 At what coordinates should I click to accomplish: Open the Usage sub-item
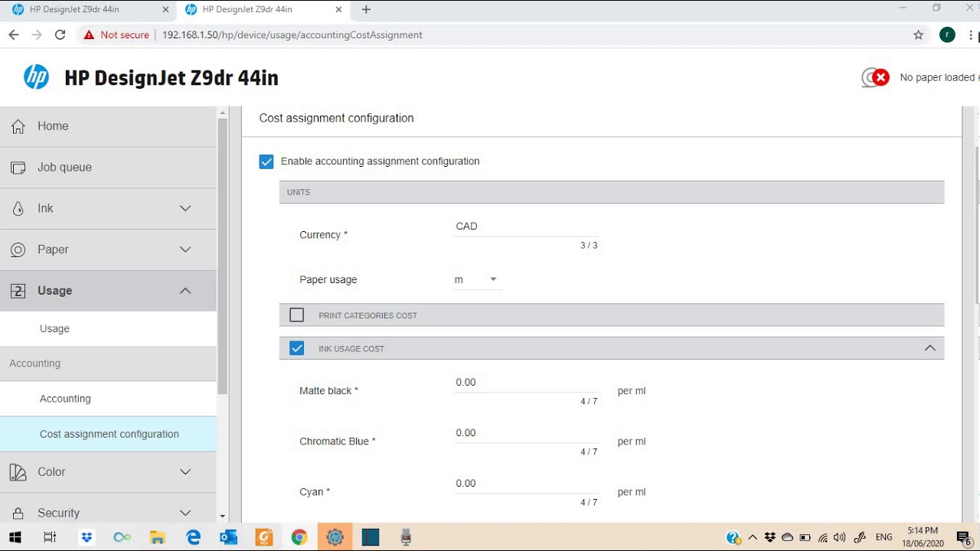click(x=108, y=329)
